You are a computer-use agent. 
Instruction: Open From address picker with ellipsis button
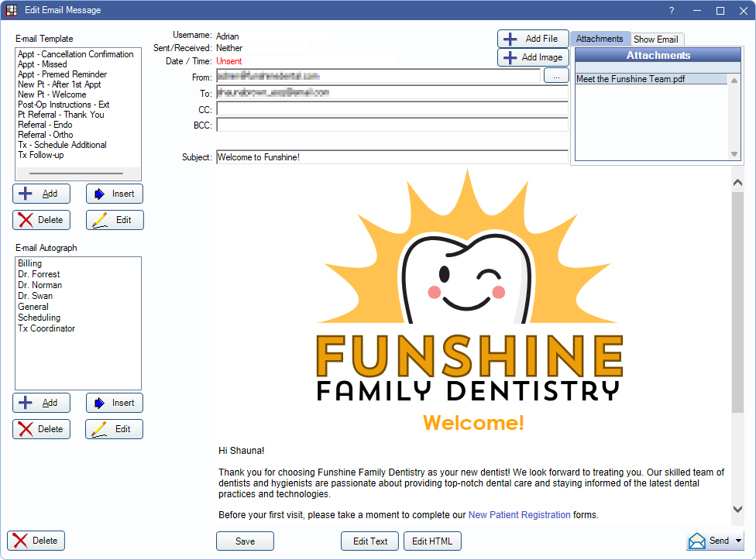tap(556, 75)
